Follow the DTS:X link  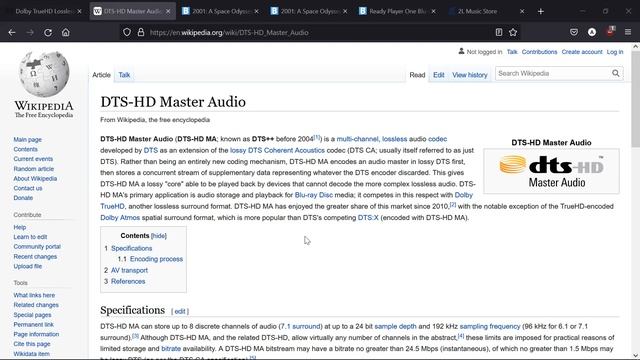tap(368, 218)
